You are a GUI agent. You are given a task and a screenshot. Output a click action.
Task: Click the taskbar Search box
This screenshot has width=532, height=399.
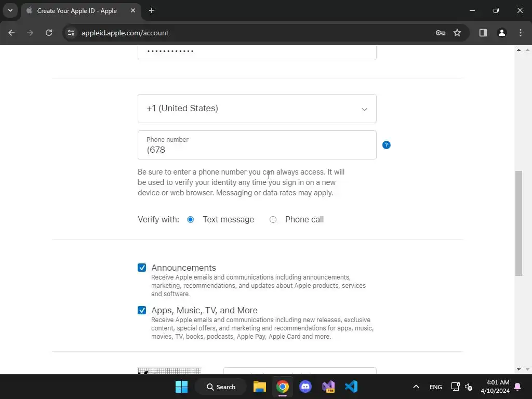221,387
